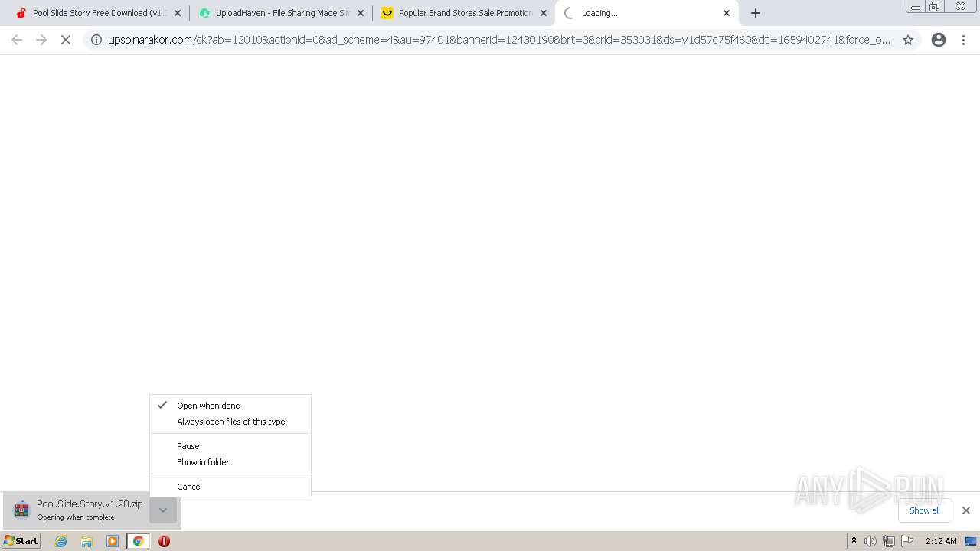The image size is (980, 551).
Task: Open Windows Media Player from taskbar
Action: 113,541
